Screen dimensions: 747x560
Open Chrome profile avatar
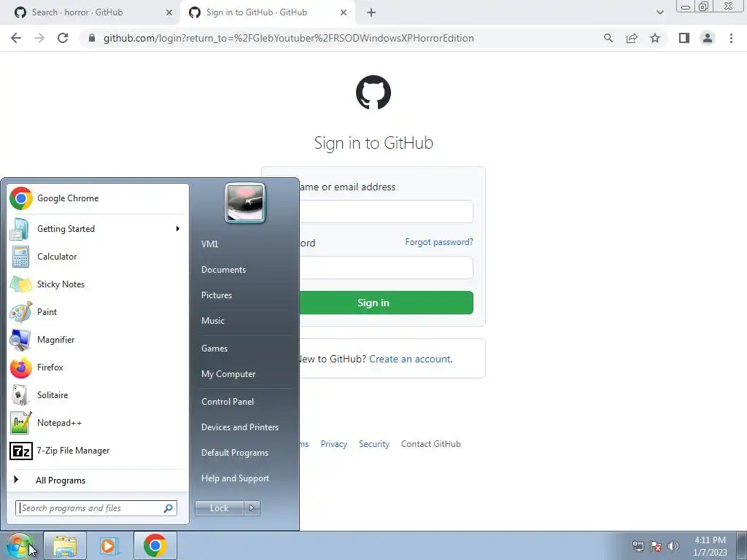pyautogui.click(x=708, y=38)
